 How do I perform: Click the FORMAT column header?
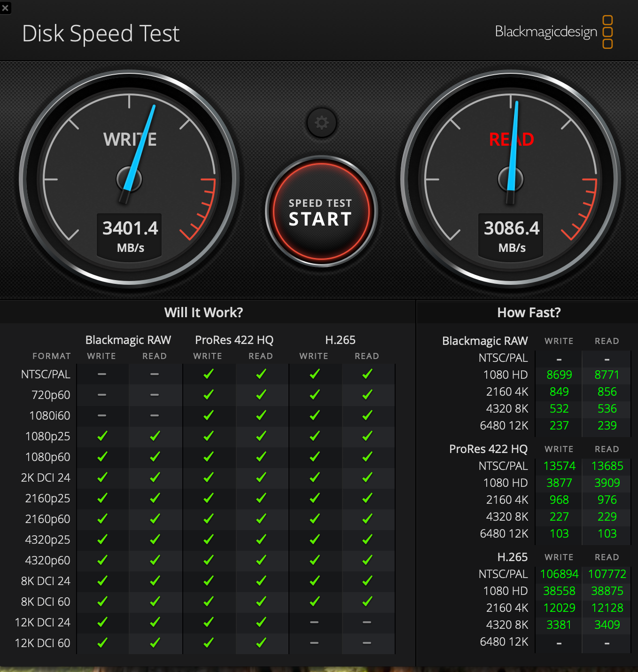point(52,356)
